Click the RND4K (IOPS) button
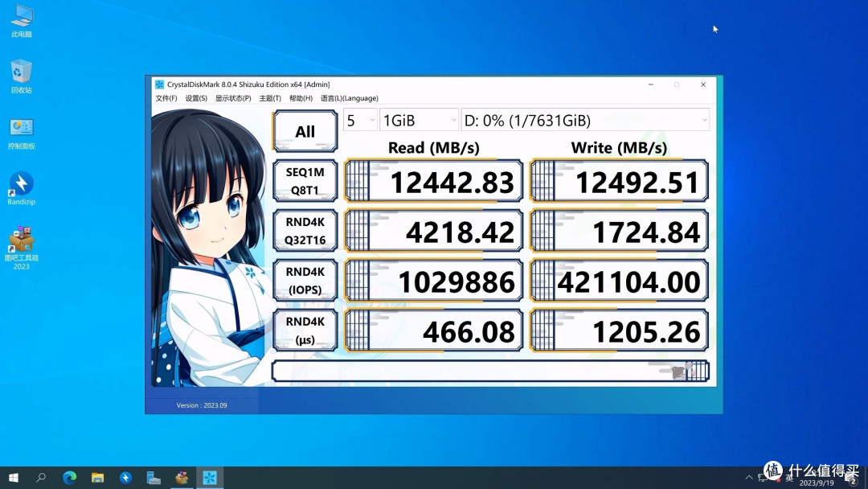This screenshot has width=868, height=489. point(305,280)
